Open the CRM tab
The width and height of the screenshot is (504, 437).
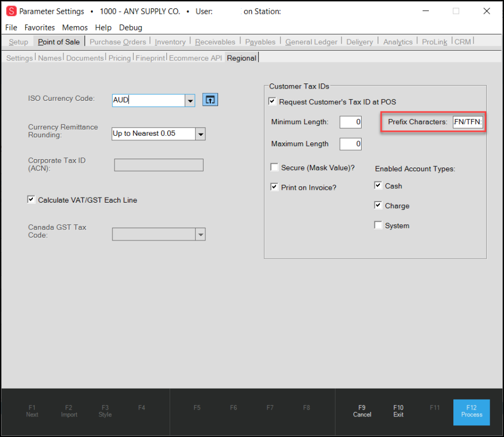[462, 42]
